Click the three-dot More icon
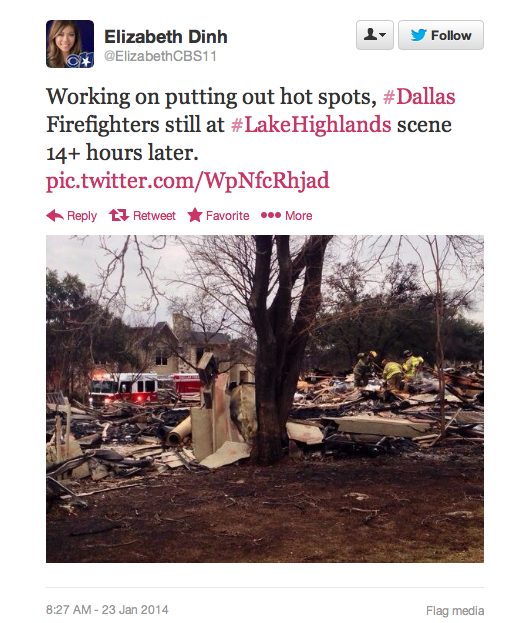Image resolution: width=527 pixels, height=623 pixels. point(271,215)
